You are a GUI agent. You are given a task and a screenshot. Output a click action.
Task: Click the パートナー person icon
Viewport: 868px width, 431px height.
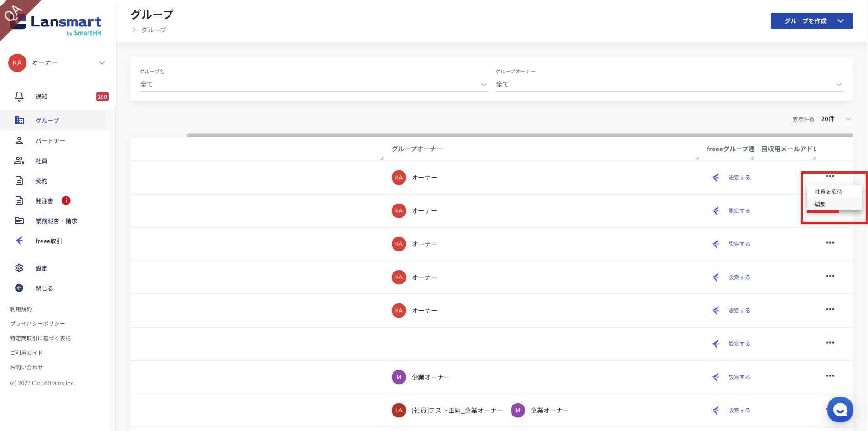pos(19,140)
